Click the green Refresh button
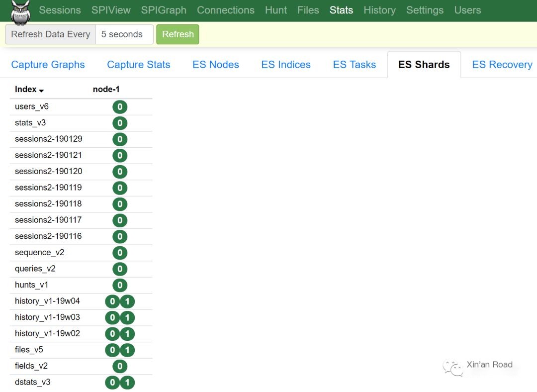The width and height of the screenshot is (537, 392). coord(178,34)
